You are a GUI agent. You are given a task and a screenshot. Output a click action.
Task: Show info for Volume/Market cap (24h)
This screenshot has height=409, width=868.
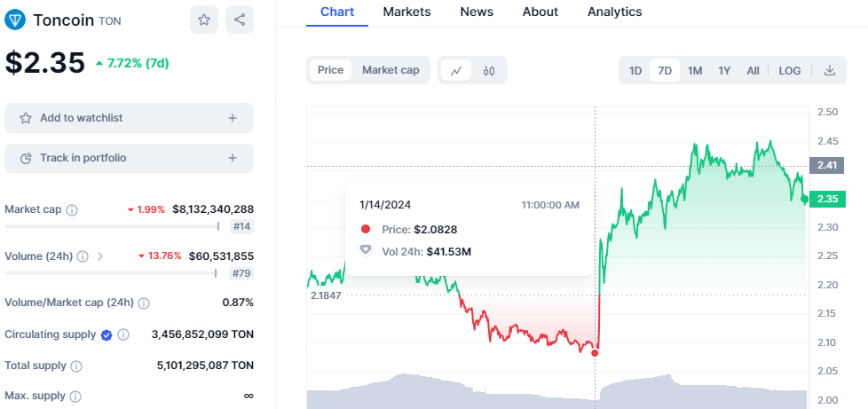tap(144, 303)
